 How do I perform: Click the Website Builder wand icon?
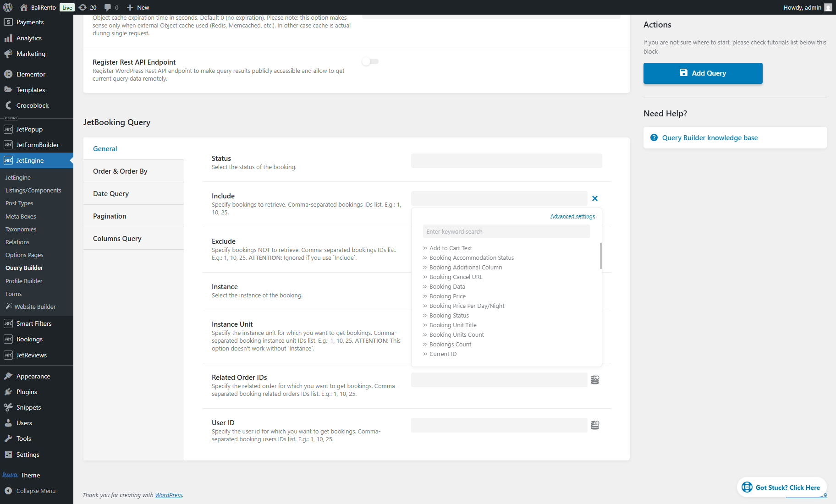pyautogui.click(x=9, y=306)
